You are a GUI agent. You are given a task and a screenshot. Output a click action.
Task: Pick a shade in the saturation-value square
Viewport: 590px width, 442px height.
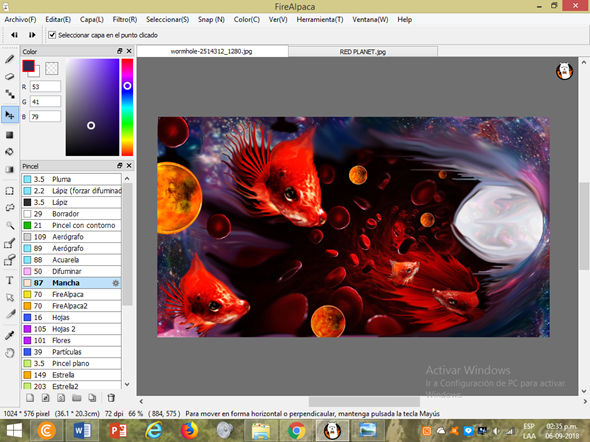[x=92, y=107]
